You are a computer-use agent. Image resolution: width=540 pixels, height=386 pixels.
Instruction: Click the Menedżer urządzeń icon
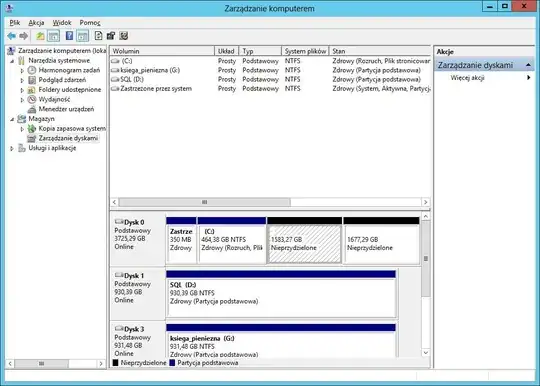pyautogui.click(x=32, y=109)
